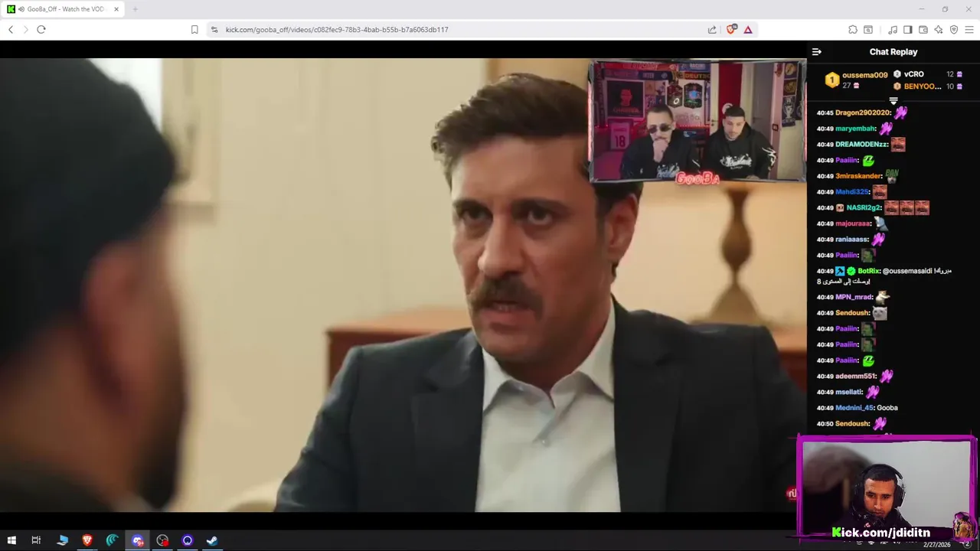
Task: Open a new browser tab
Action: click(x=135, y=9)
